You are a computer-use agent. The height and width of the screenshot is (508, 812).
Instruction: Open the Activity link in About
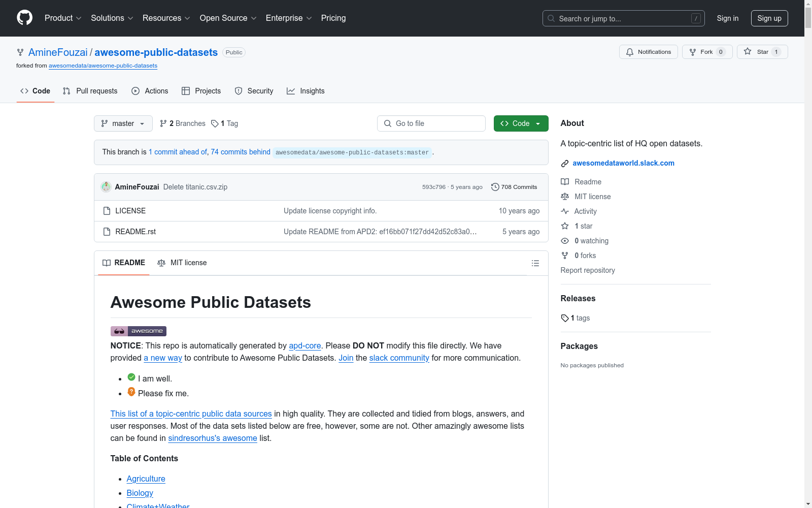(579, 211)
